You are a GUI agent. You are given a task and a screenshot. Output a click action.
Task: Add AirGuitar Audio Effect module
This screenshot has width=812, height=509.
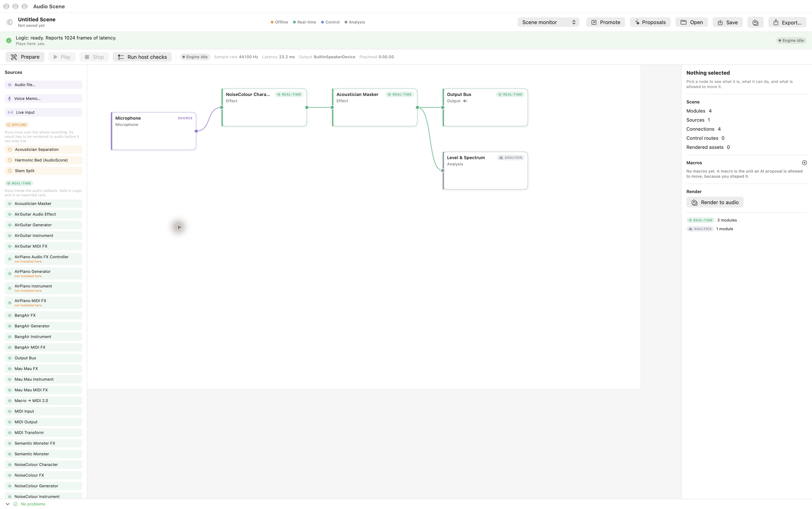tap(43, 214)
